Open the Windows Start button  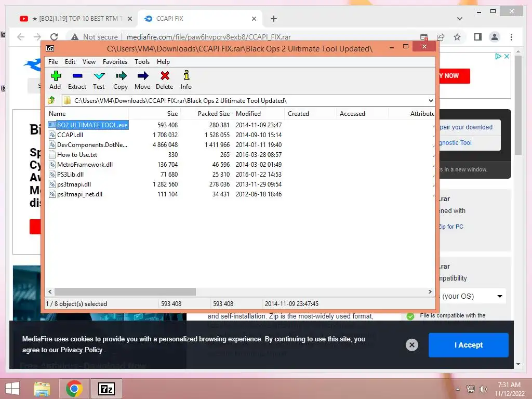12,389
